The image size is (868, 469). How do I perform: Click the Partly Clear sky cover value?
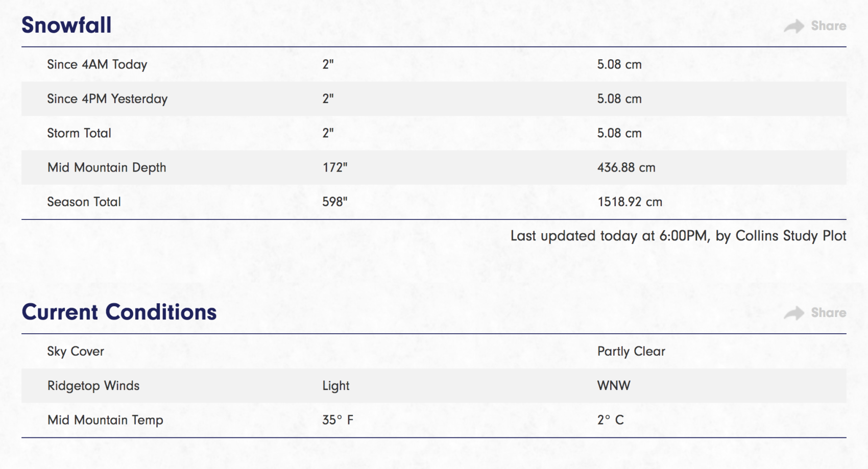tap(632, 351)
